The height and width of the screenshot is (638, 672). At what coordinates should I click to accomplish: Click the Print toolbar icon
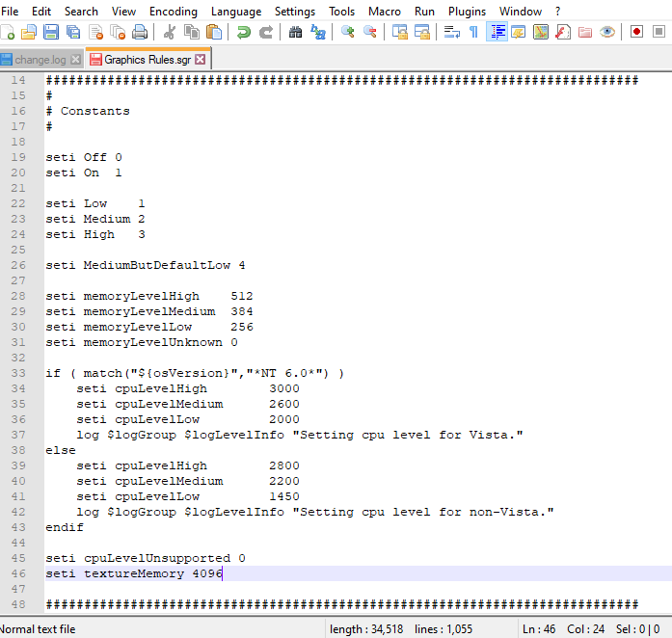(140, 32)
